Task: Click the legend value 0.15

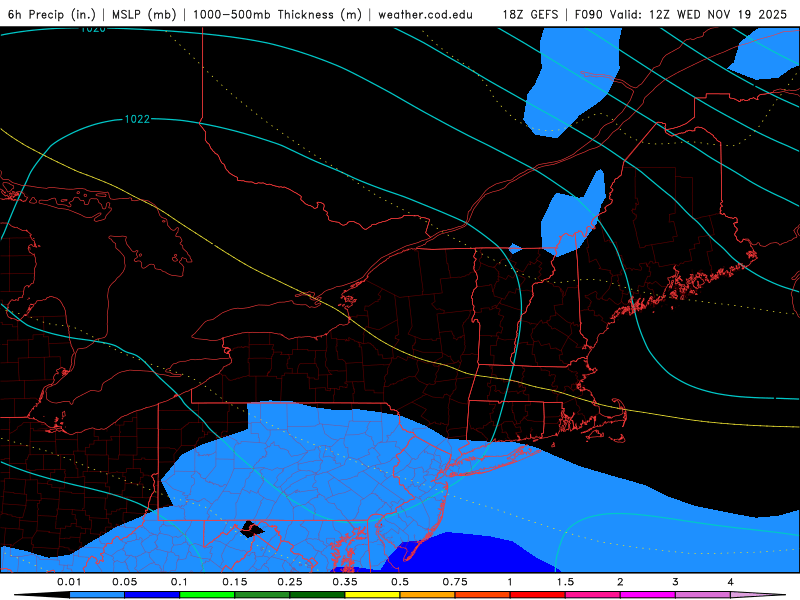Action: (235, 582)
